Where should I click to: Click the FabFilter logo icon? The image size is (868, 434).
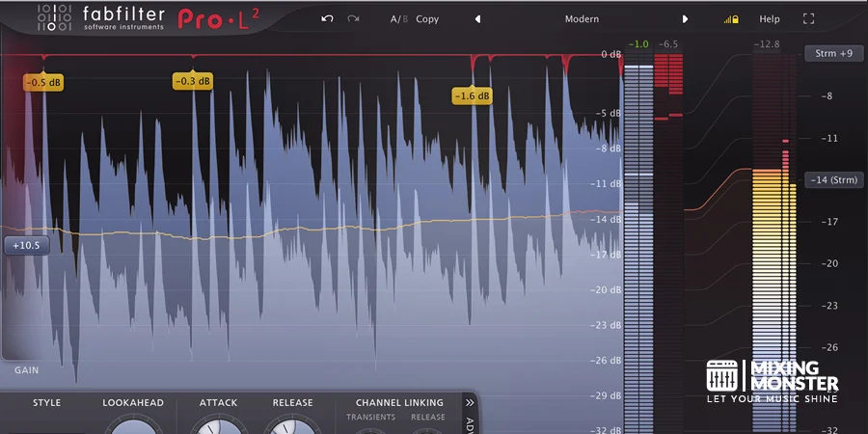tap(54, 17)
